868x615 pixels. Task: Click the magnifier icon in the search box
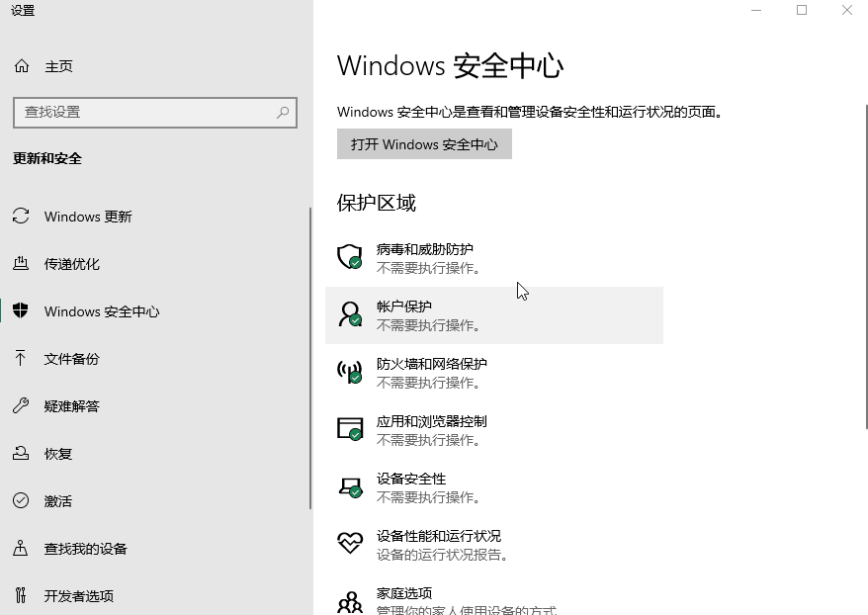click(283, 113)
